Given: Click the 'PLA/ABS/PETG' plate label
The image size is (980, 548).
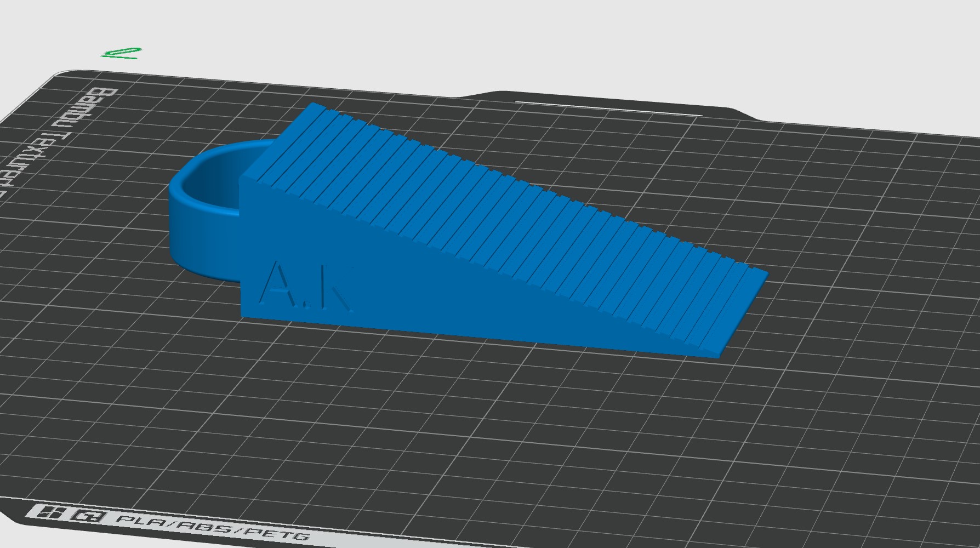Looking at the screenshot, I should 214,528.
